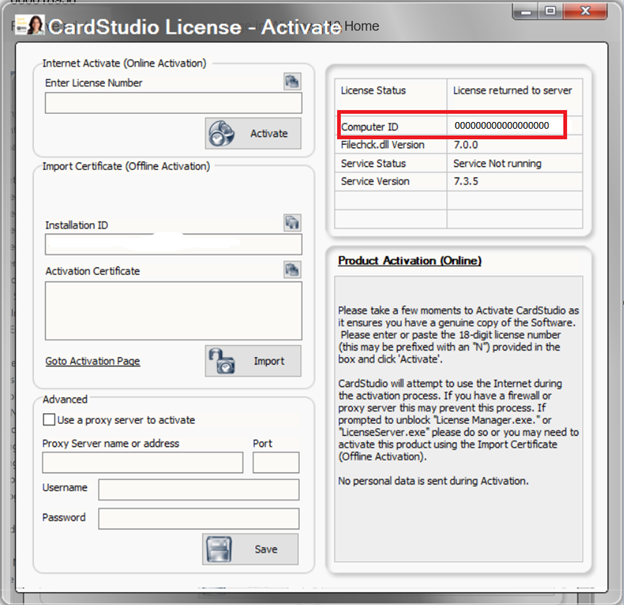Focus the Enter License Number field

point(174,103)
